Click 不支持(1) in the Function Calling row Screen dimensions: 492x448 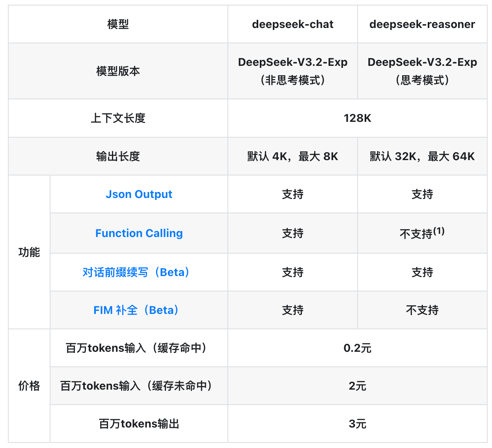click(x=422, y=233)
